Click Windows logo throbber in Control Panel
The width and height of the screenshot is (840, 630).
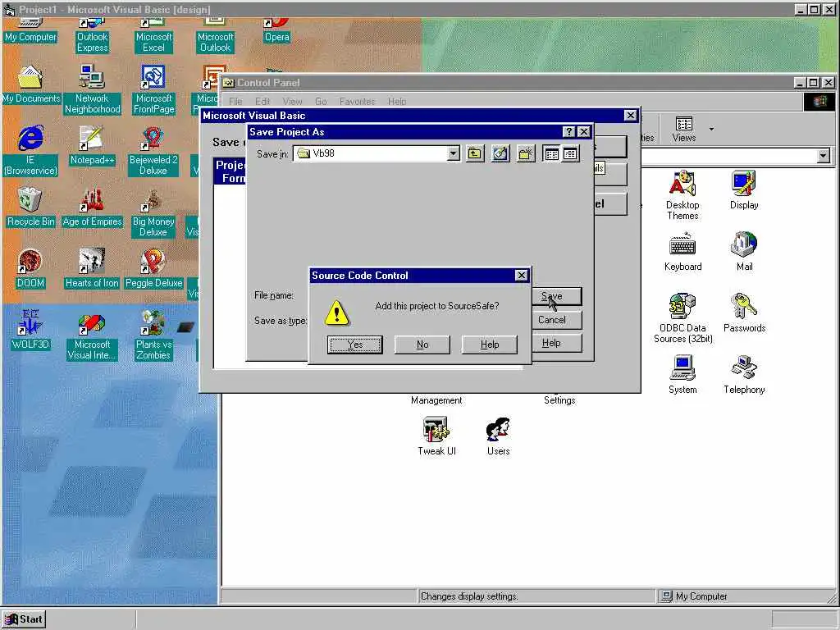pos(819,102)
